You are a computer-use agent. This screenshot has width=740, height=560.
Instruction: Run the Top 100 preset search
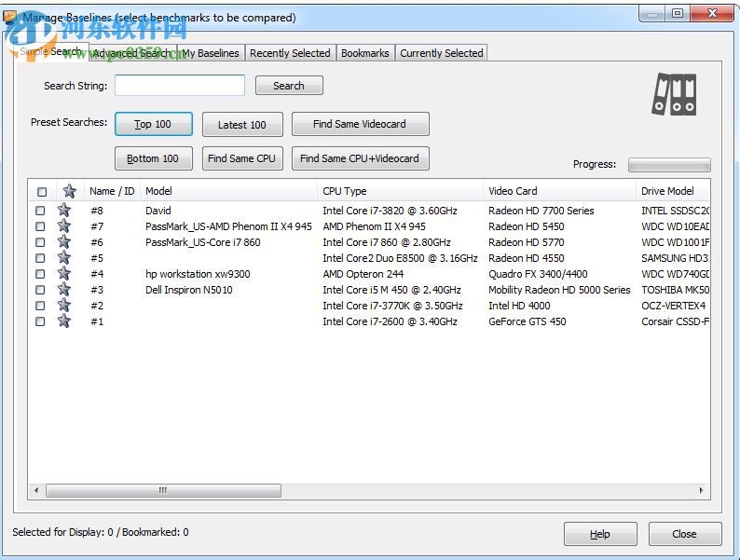[x=154, y=124]
